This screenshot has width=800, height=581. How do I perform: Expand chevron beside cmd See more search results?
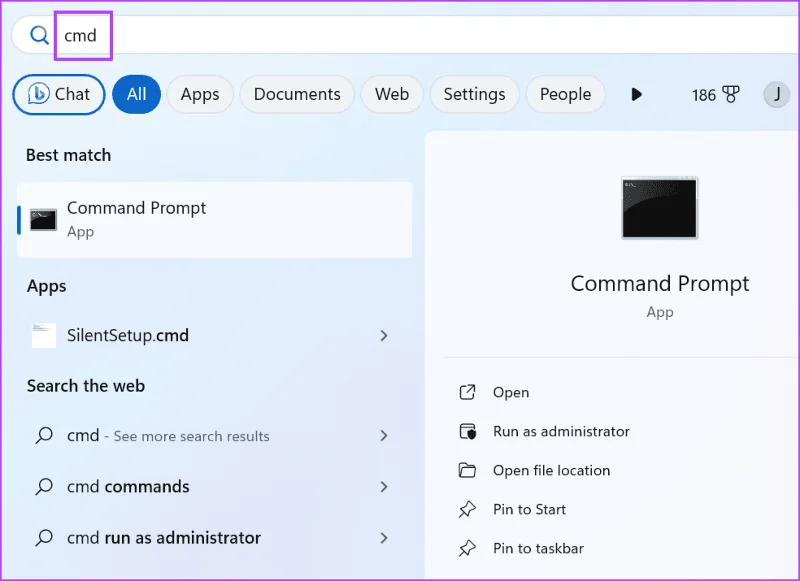pyautogui.click(x=384, y=436)
